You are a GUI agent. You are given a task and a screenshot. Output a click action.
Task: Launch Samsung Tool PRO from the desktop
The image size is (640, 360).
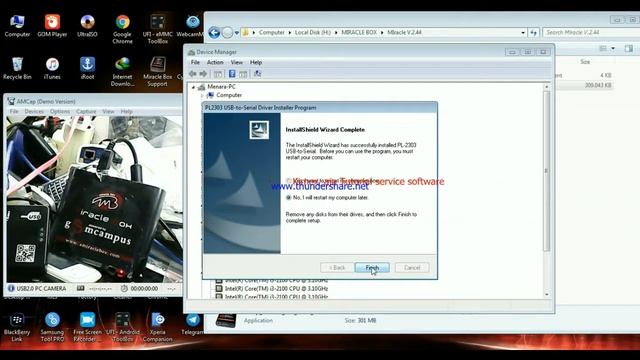click(52, 327)
